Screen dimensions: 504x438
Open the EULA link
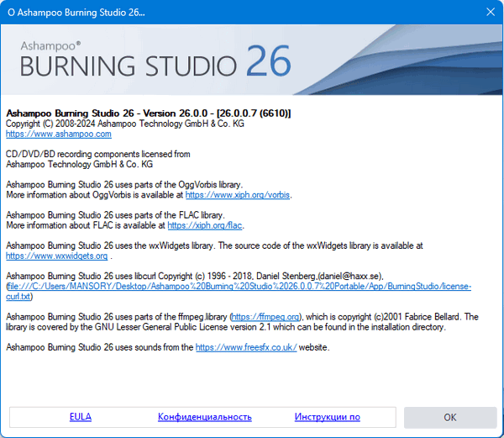[x=81, y=417]
